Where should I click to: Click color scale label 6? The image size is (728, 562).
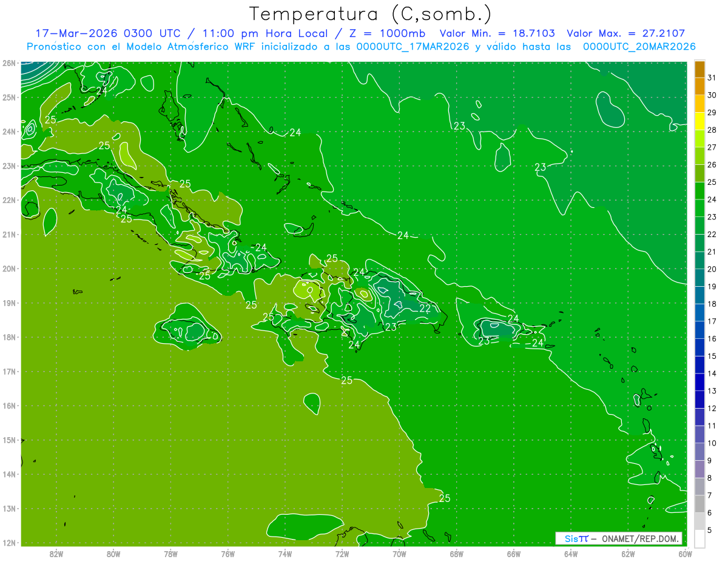click(709, 512)
